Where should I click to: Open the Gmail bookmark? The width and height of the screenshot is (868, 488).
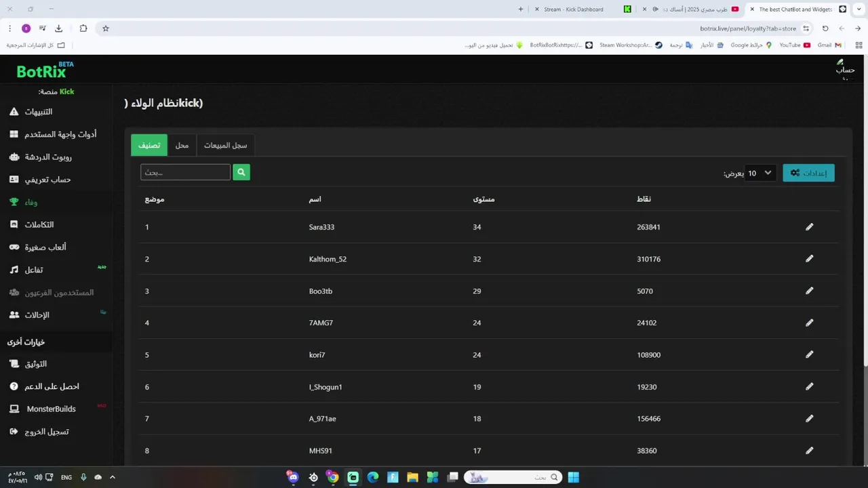(829, 45)
